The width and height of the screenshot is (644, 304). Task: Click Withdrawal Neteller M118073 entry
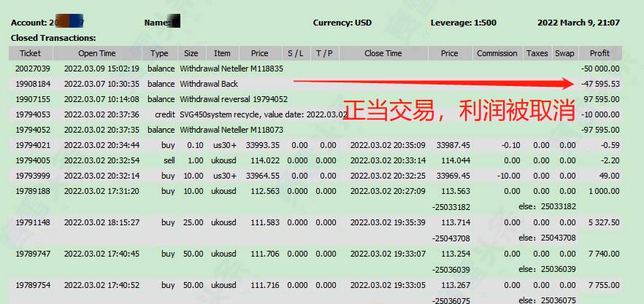[231, 130]
